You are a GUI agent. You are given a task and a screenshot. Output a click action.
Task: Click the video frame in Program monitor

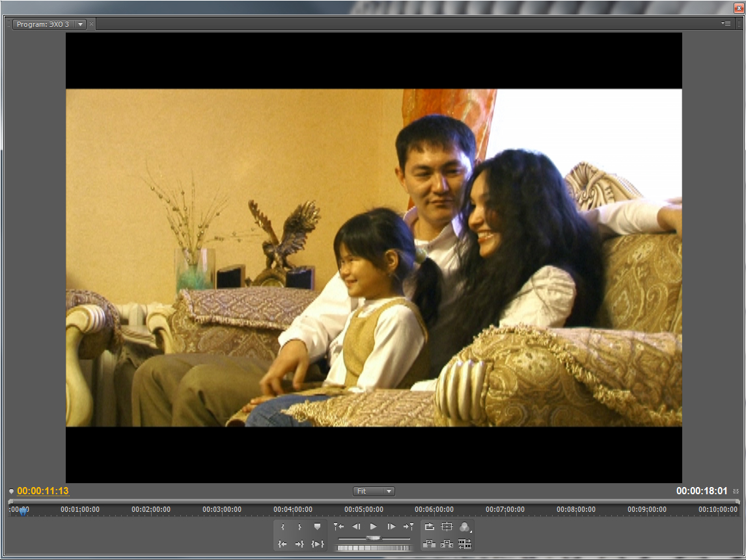tap(374, 257)
